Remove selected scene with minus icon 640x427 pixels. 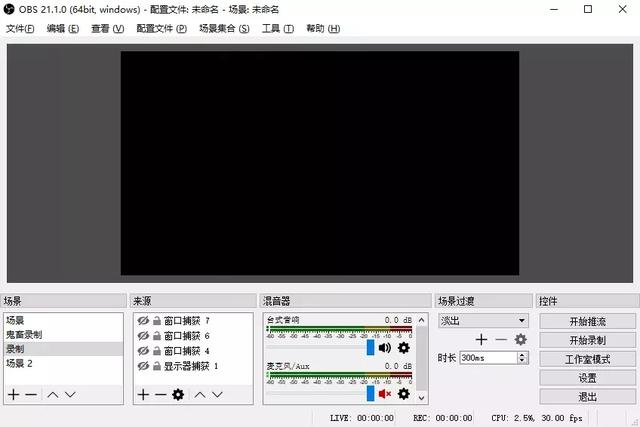coord(31,395)
